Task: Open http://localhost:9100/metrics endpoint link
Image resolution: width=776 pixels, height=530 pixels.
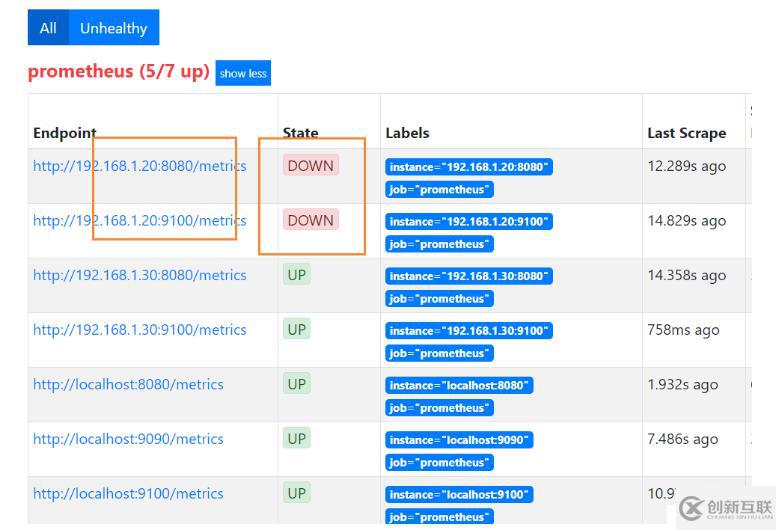Action: (x=128, y=493)
